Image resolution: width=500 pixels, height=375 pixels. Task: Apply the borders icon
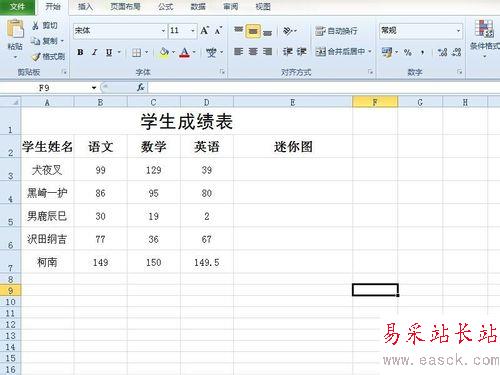pos(136,52)
